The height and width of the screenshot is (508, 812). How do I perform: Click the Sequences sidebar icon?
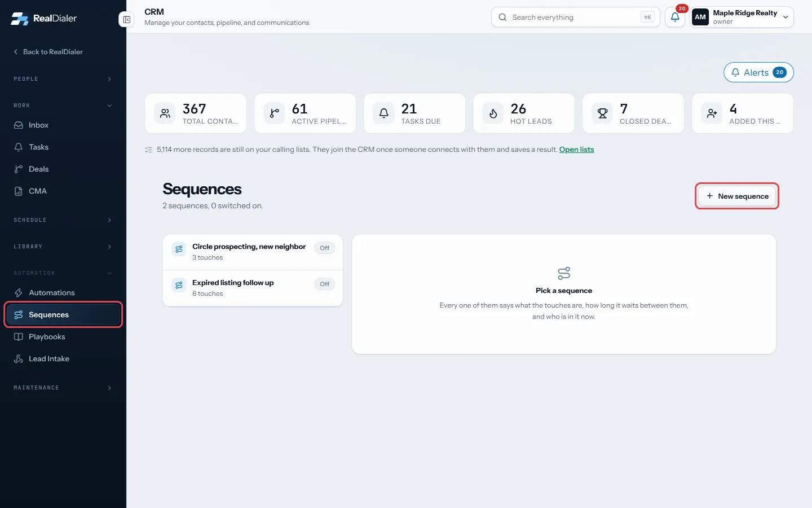point(19,314)
